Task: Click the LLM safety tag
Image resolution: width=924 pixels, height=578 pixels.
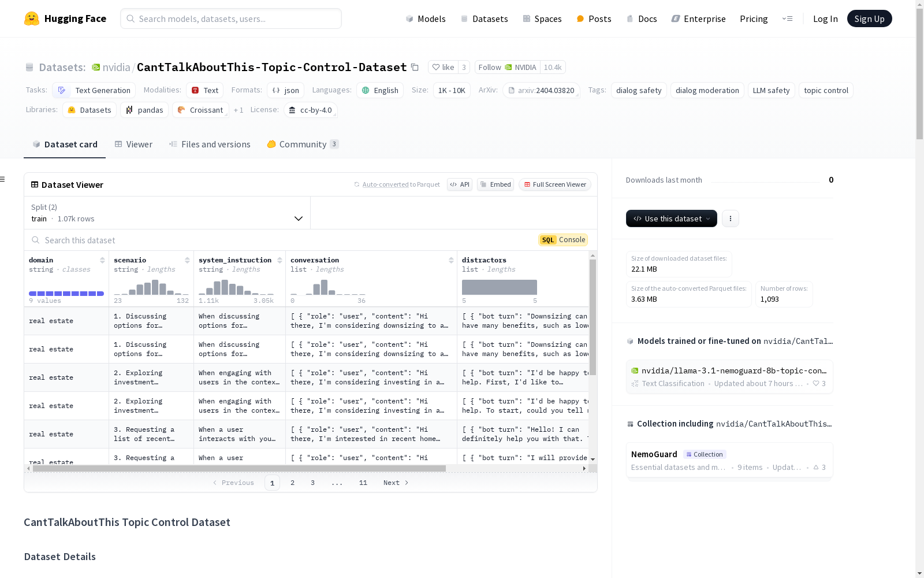Action: pos(771,90)
